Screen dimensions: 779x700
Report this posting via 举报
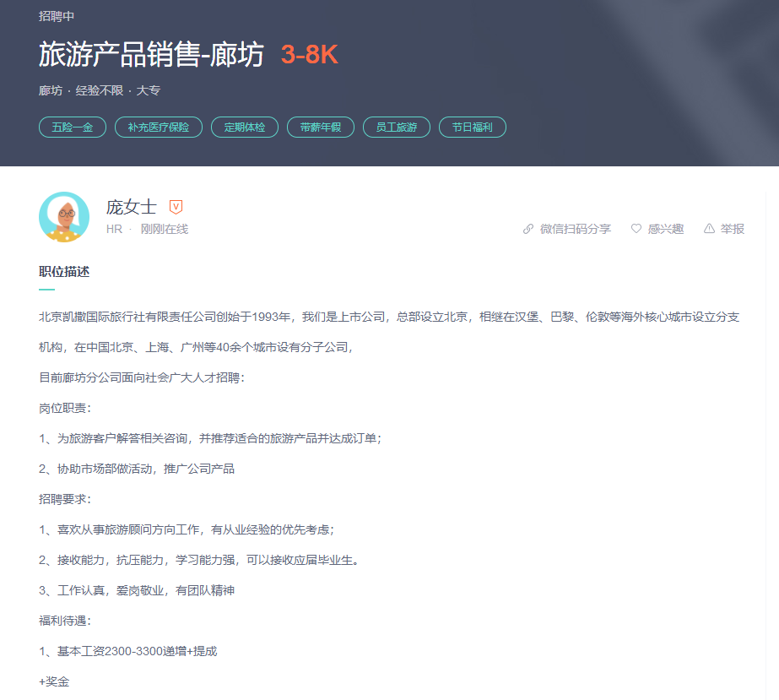pyautogui.click(x=732, y=229)
